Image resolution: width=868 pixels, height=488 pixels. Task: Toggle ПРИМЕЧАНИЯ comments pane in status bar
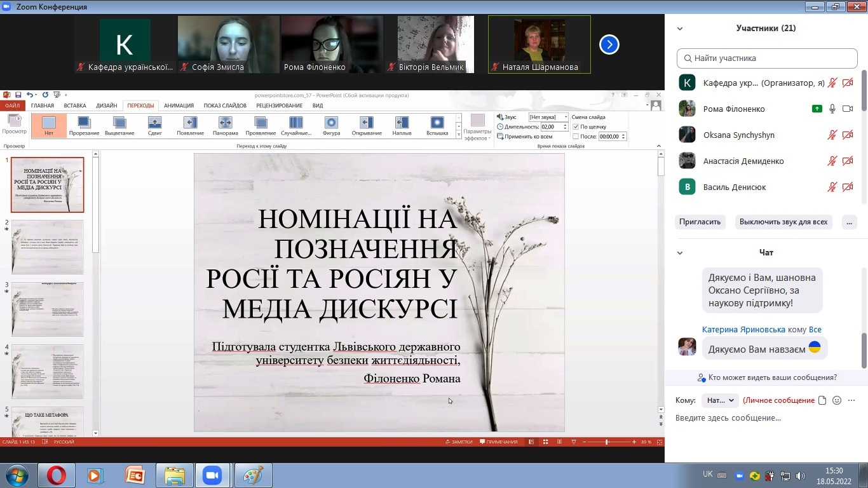pos(499,442)
